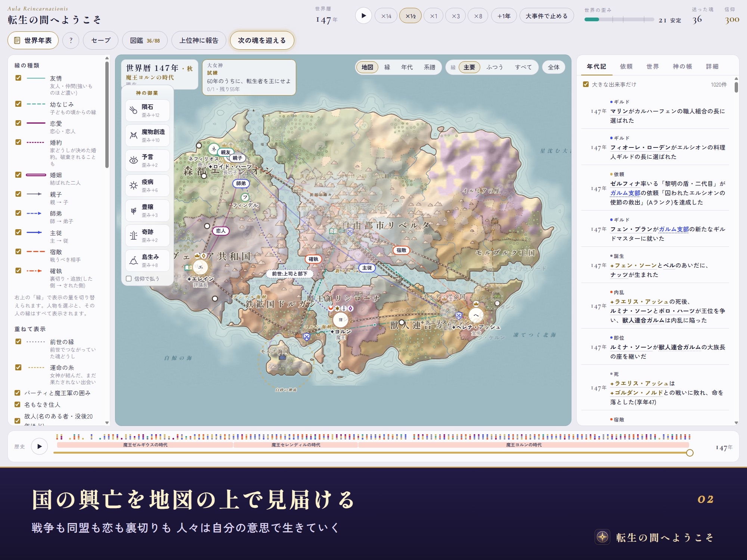The image size is (747, 560).
Task: Toggle the 友情 relationship checkbox
Action: coord(18,78)
